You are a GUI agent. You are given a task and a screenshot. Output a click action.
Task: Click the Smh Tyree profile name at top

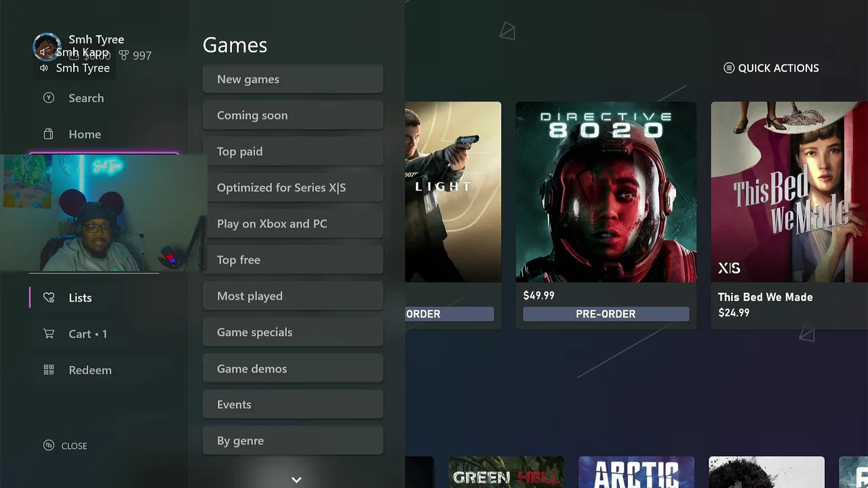(96, 39)
